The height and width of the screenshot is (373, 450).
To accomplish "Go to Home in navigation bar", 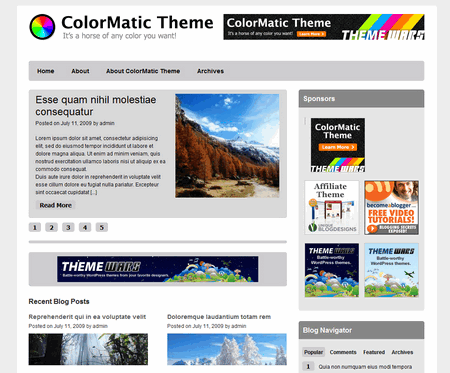I will click(x=46, y=71).
